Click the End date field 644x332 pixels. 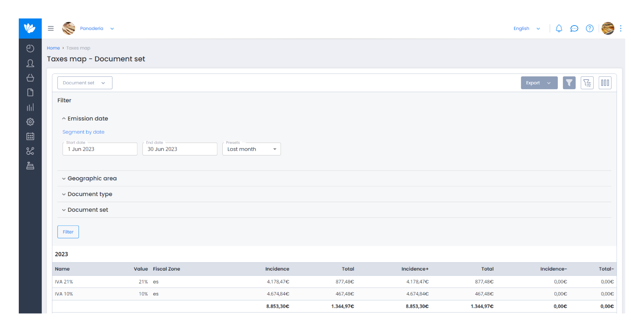click(x=180, y=149)
